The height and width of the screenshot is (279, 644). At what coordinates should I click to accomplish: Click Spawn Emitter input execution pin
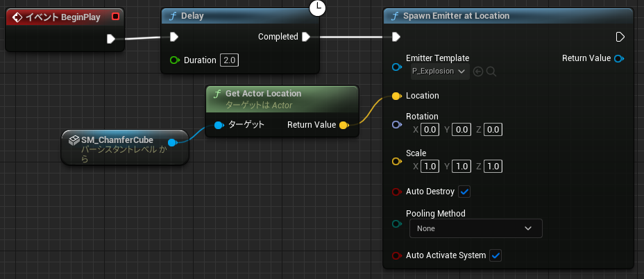coord(396,37)
